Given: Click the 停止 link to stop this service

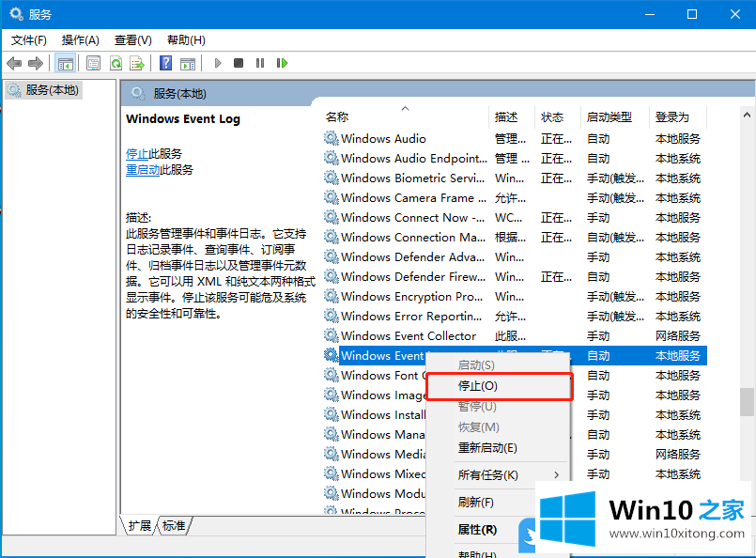Looking at the screenshot, I should coord(137,154).
